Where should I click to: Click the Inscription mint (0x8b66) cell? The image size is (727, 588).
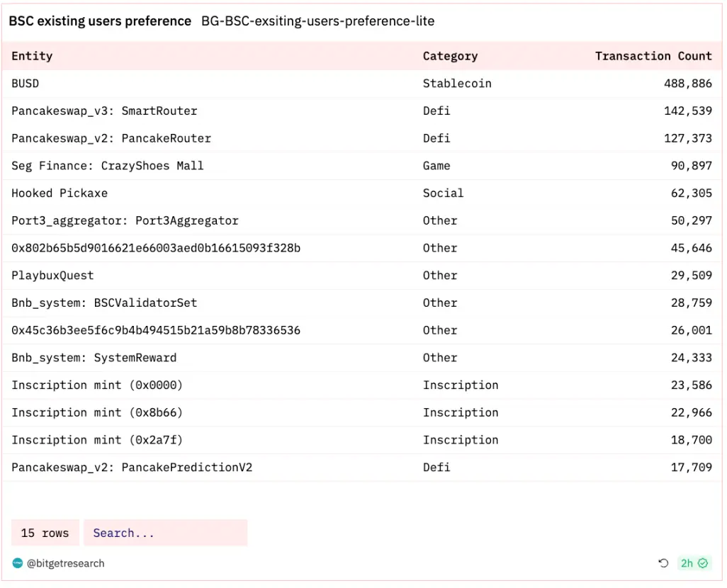click(97, 412)
